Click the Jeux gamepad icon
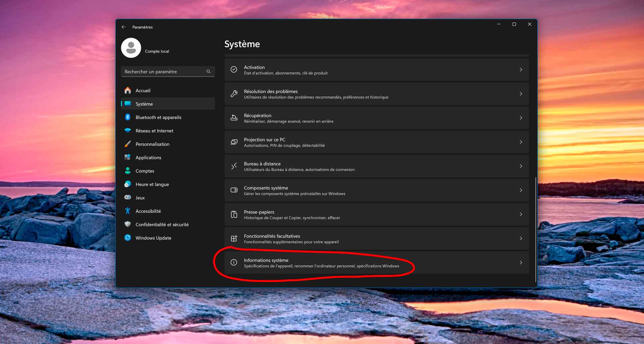644x344 pixels. coord(127,197)
